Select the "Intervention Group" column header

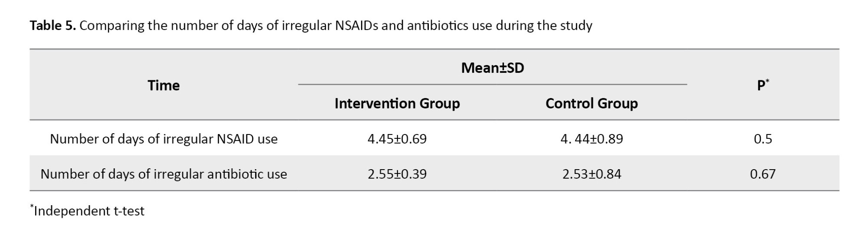tap(397, 104)
